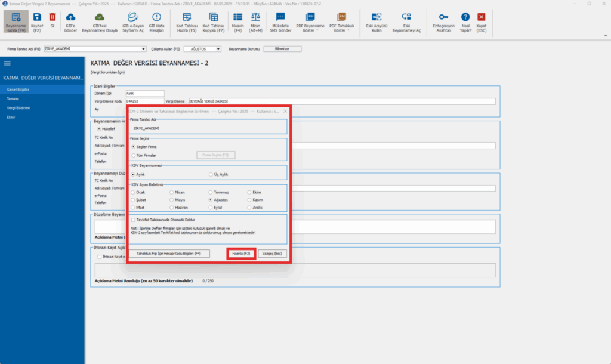
Task: Select Ekim month radio
Action: coord(249,192)
